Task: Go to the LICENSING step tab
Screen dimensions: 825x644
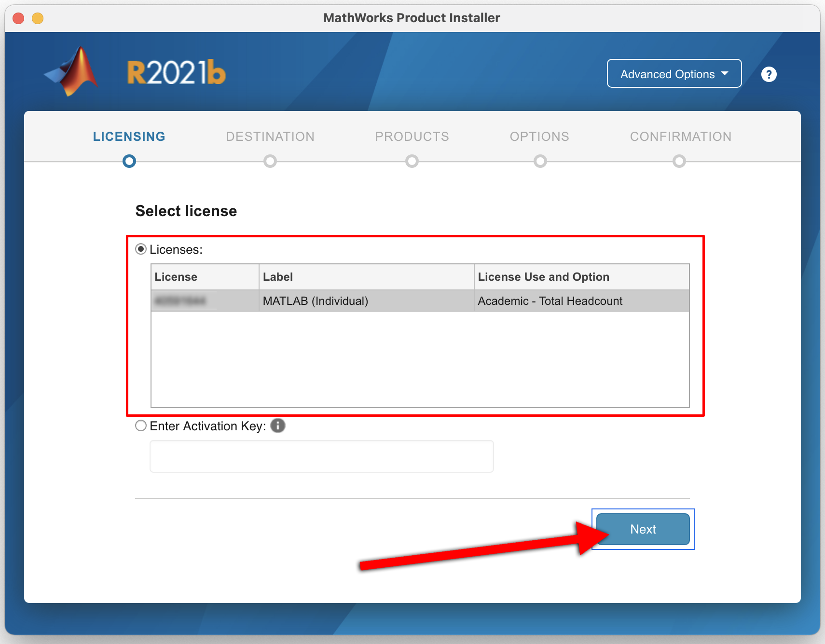Action: point(129,137)
